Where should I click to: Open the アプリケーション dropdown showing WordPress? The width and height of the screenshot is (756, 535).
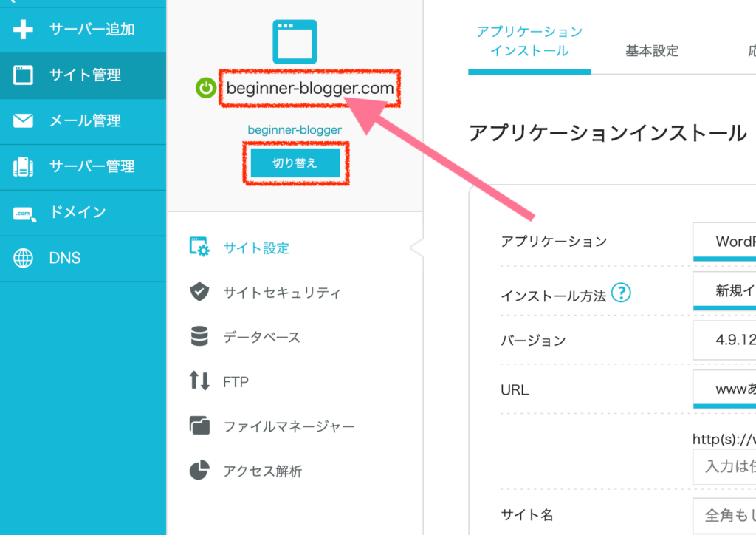[x=724, y=242]
